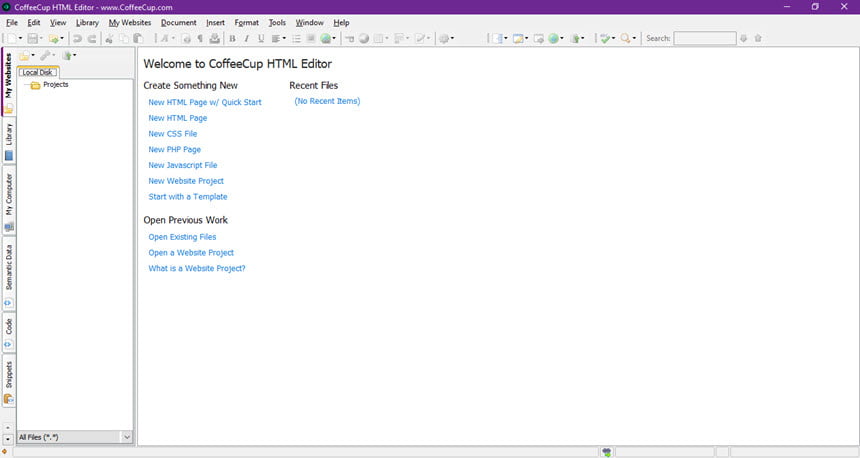Click the Print icon in the toolbar
Image resolution: width=860 pixels, height=458 pixels.
point(214,38)
